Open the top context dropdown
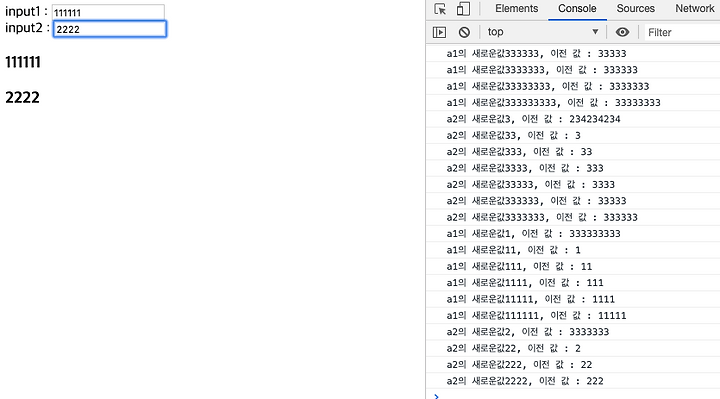720x399 pixels. [x=543, y=32]
